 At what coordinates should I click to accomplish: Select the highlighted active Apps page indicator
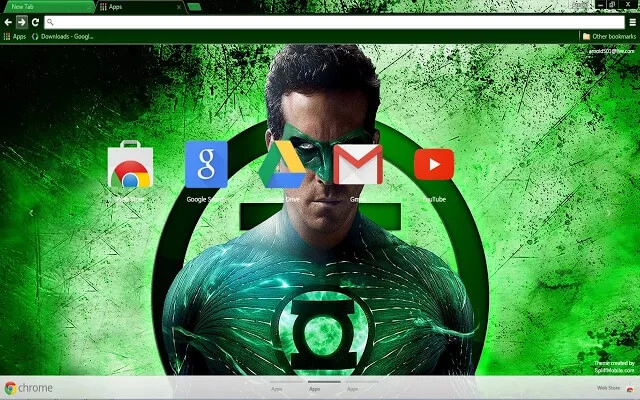324,386
